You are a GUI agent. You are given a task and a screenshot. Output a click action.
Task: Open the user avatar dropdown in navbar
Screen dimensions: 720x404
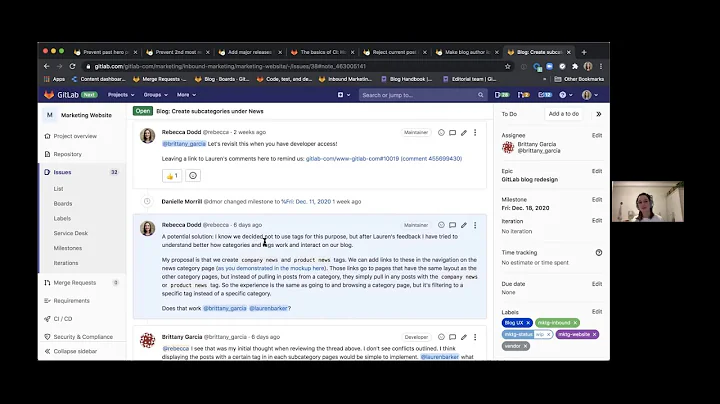[590, 95]
